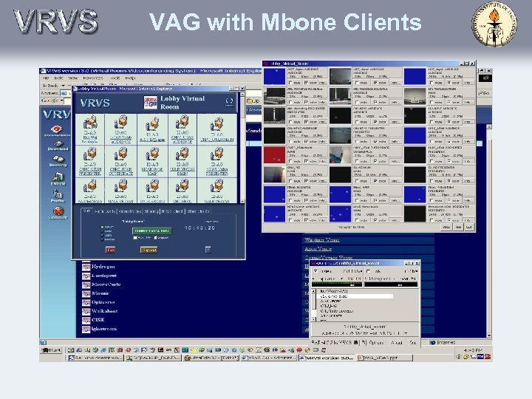Switch to VRVS version 3.0 taskbar item
The image size is (532, 399).
point(327,358)
